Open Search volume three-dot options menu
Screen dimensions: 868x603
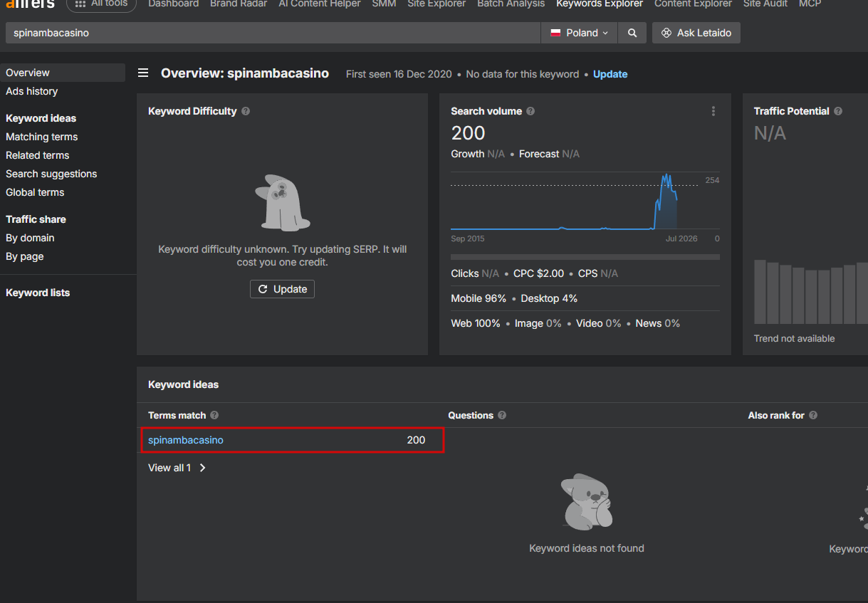[713, 111]
